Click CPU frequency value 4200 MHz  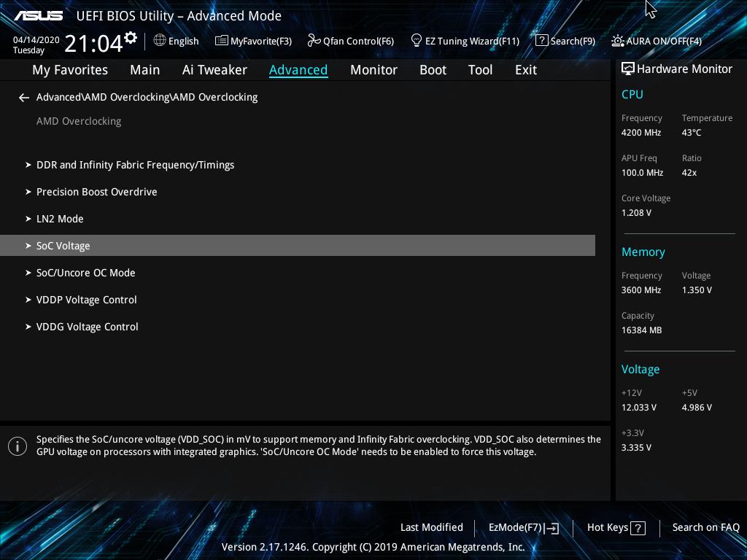pyautogui.click(x=640, y=133)
